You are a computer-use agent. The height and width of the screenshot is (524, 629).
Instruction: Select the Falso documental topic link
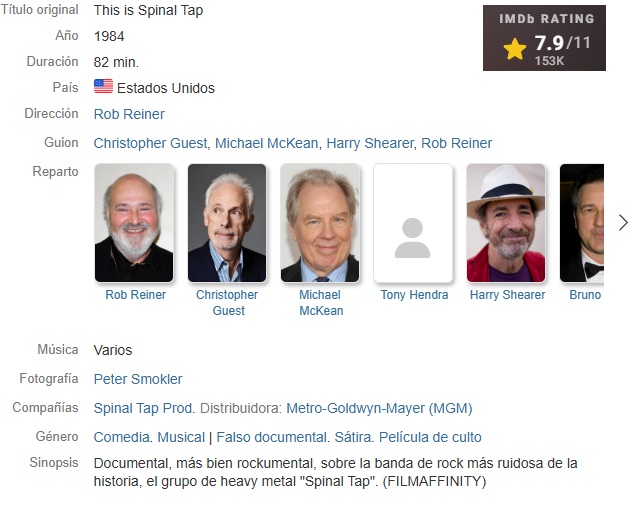(x=272, y=437)
